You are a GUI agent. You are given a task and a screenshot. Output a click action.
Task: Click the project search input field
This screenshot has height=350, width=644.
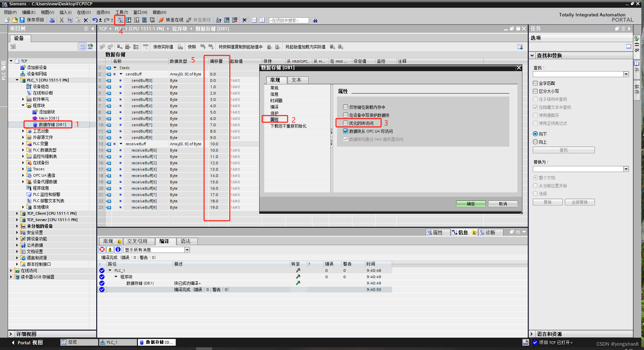click(x=289, y=20)
